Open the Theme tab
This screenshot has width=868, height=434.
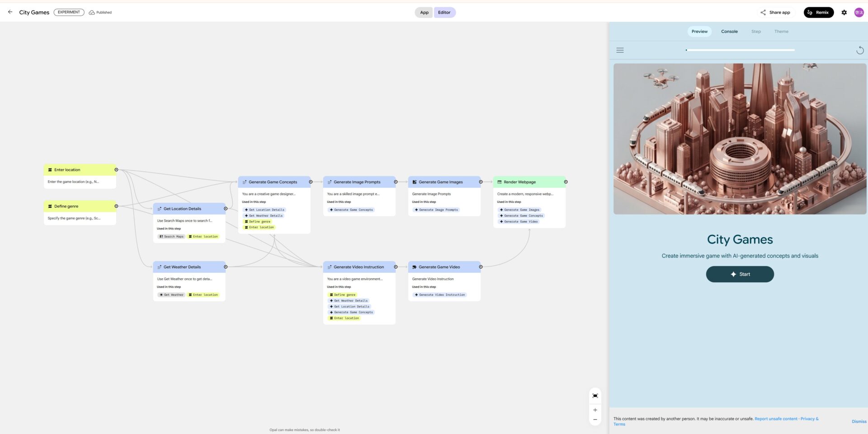(x=781, y=32)
